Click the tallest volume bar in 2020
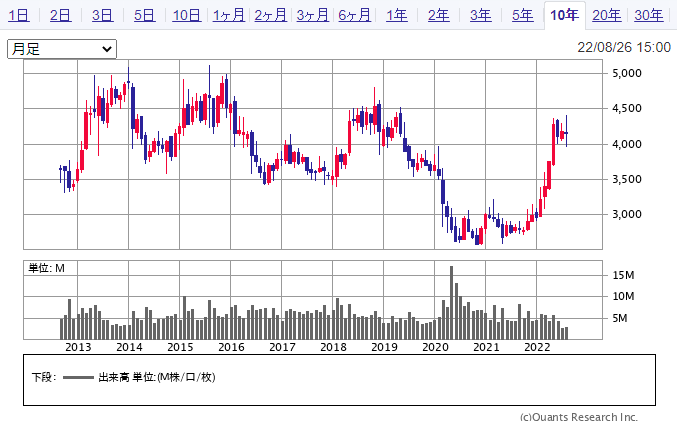The height and width of the screenshot is (428, 677). (x=452, y=302)
